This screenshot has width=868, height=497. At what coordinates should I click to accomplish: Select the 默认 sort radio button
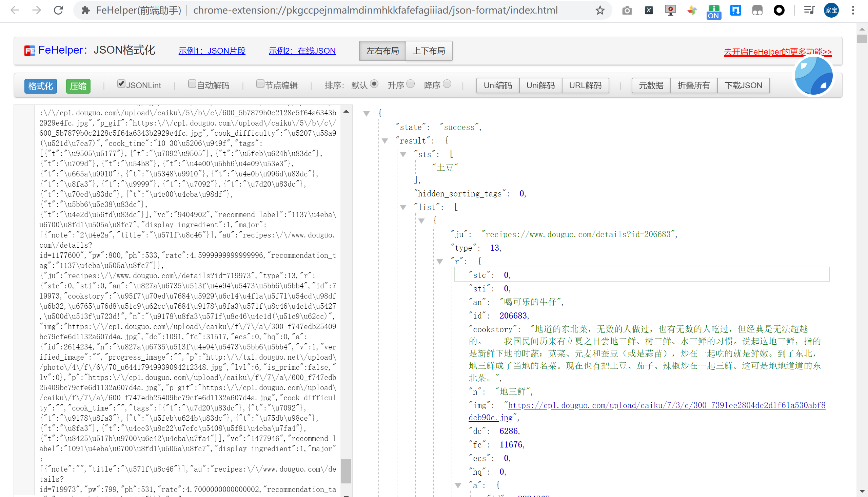coord(374,84)
